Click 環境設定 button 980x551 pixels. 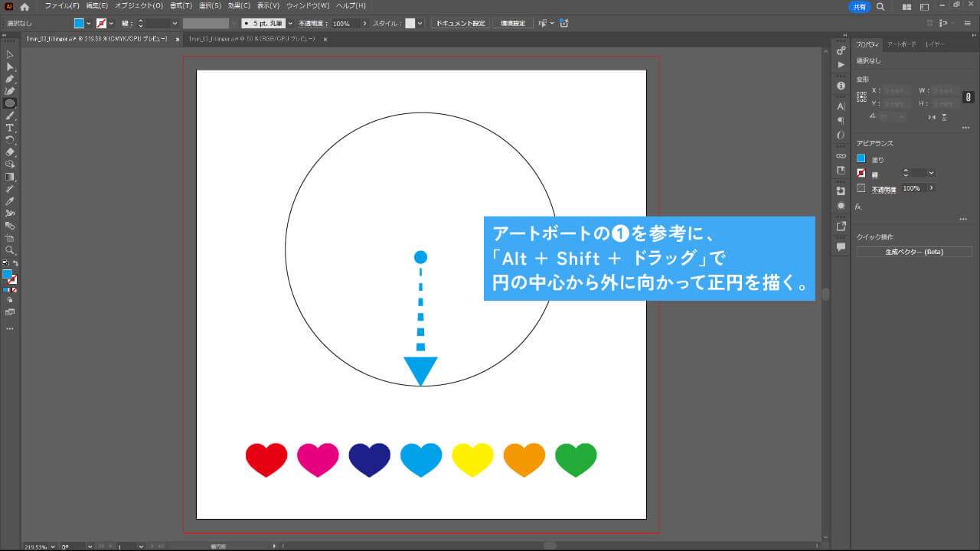click(x=512, y=23)
